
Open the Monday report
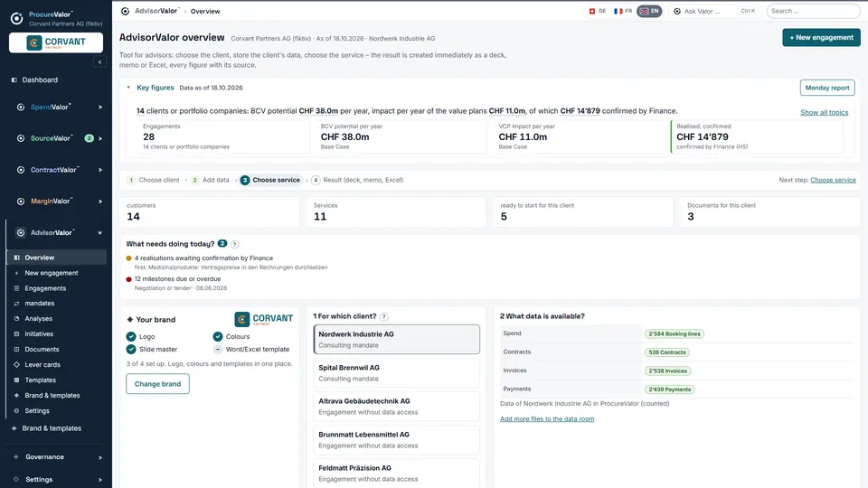[x=827, y=88]
